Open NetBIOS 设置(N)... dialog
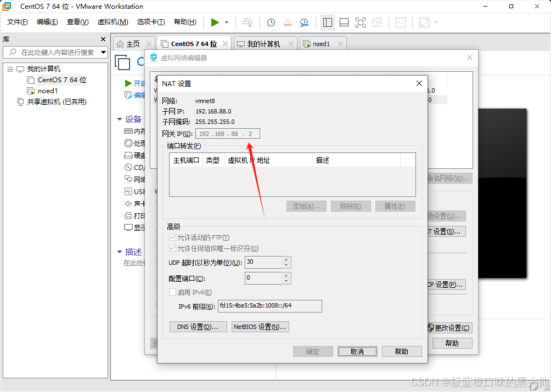The height and width of the screenshot is (392, 551). 260,327
